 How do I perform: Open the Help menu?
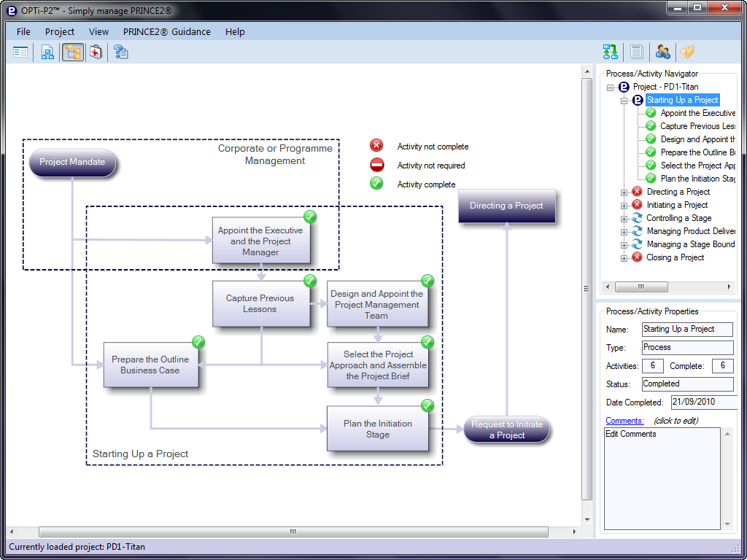tap(235, 32)
